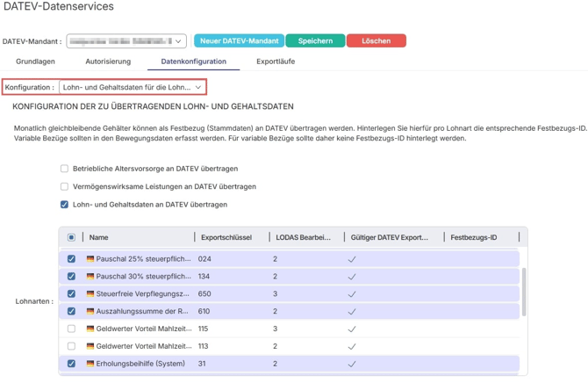
Task: Click the Speichern button
Action: point(315,40)
